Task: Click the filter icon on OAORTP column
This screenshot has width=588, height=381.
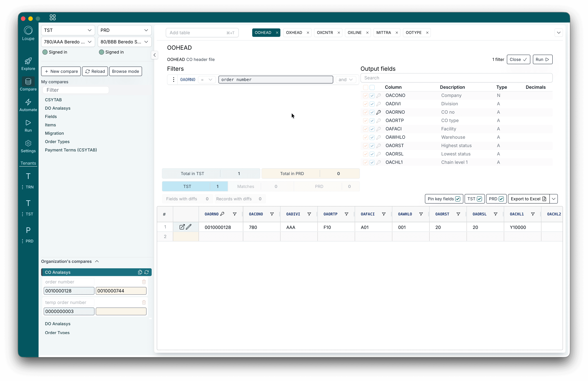Action: coord(346,214)
